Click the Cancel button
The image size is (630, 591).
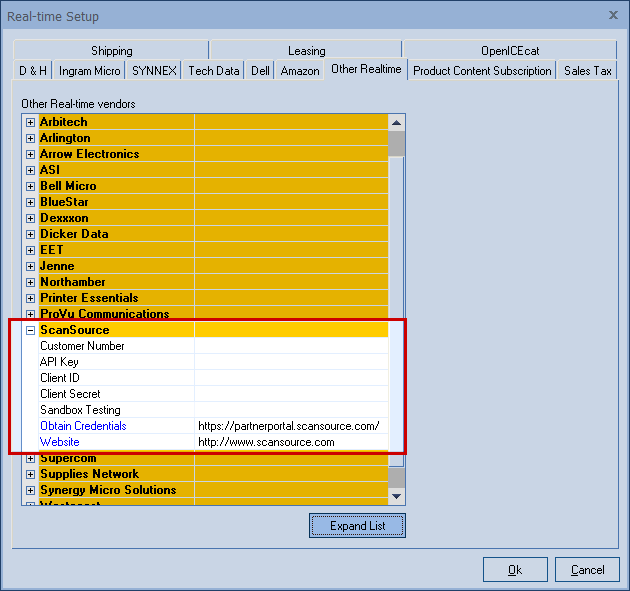coord(587,569)
